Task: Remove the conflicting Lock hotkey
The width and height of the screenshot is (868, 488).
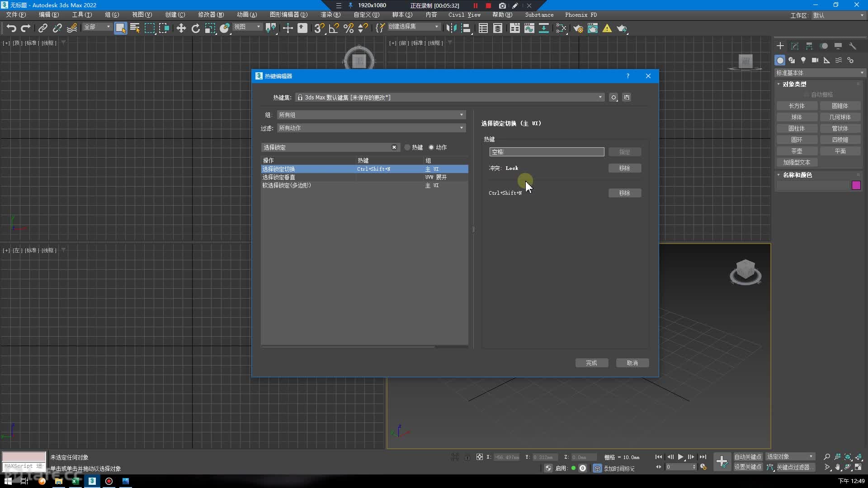Action: click(624, 168)
